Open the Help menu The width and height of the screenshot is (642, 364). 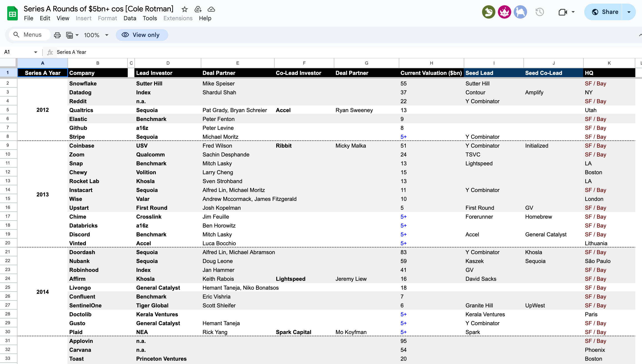pos(205,18)
